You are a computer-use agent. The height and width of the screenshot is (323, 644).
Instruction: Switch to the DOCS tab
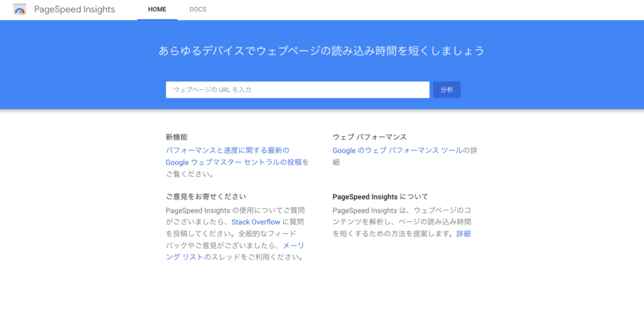[198, 9]
